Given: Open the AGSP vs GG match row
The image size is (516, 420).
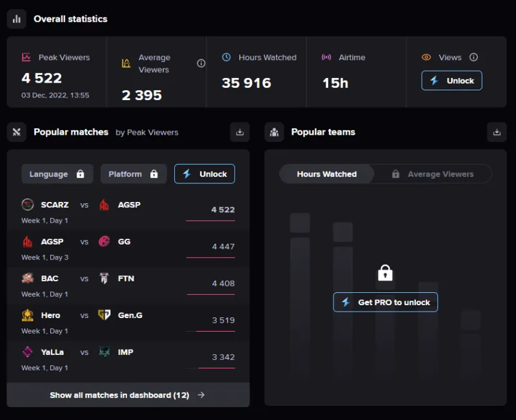Looking at the screenshot, I should tap(128, 248).
